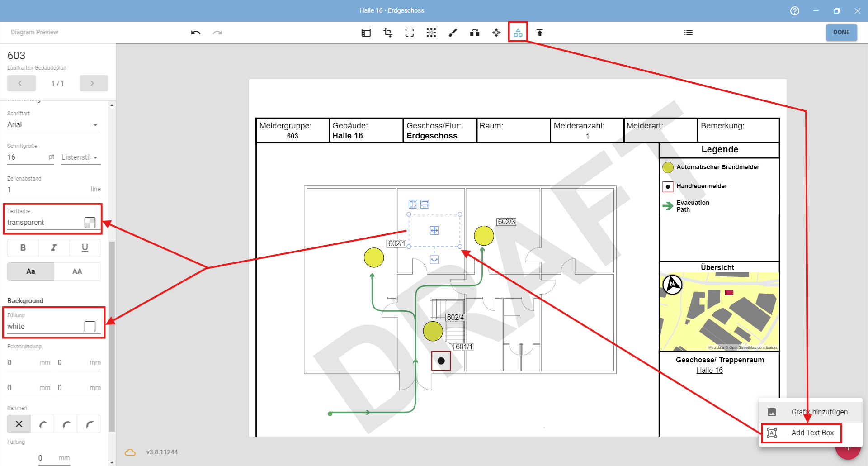Open help via question mark icon
Image resolution: width=868 pixels, height=466 pixels.
[795, 11]
